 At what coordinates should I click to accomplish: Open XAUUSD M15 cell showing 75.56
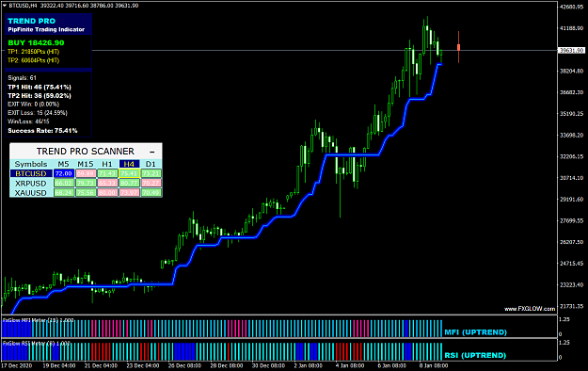click(x=86, y=193)
